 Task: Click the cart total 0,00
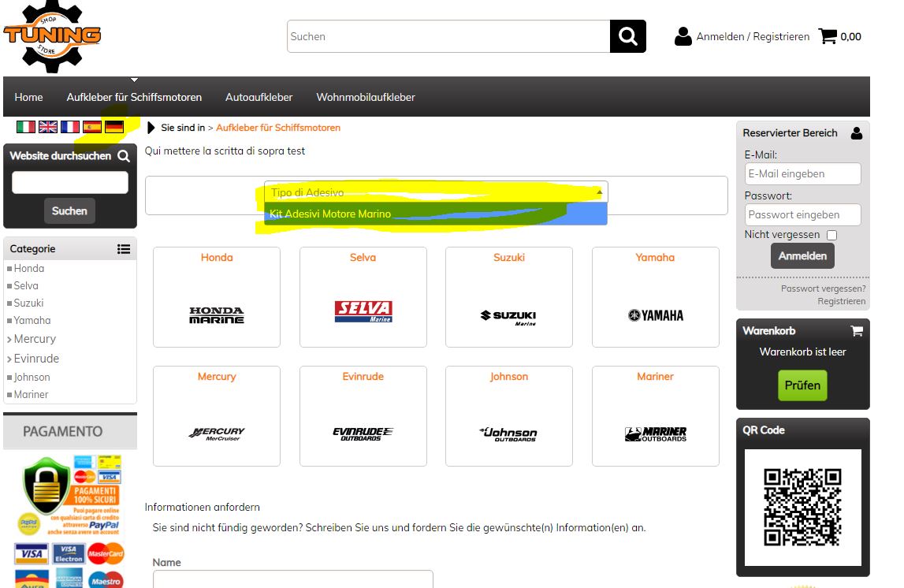(x=850, y=37)
